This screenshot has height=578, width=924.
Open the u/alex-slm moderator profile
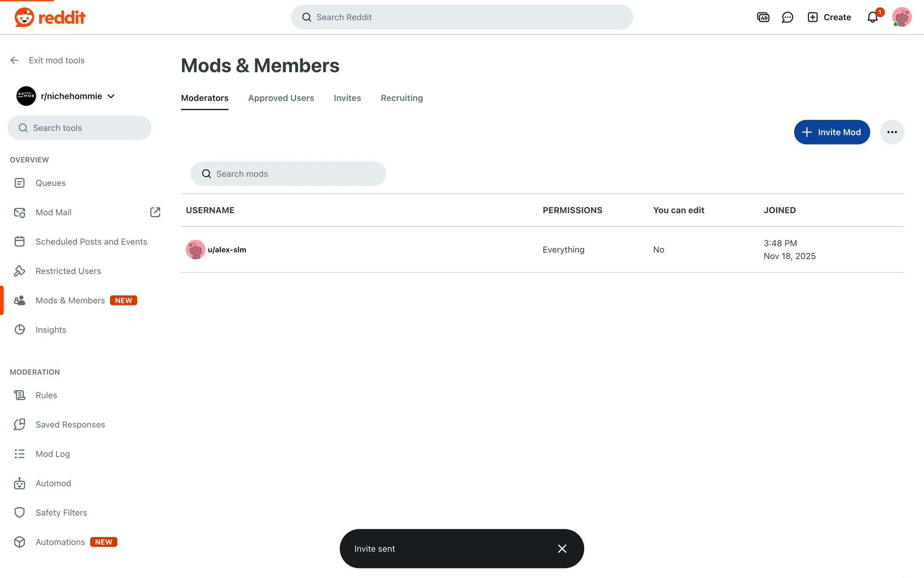tap(227, 250)
